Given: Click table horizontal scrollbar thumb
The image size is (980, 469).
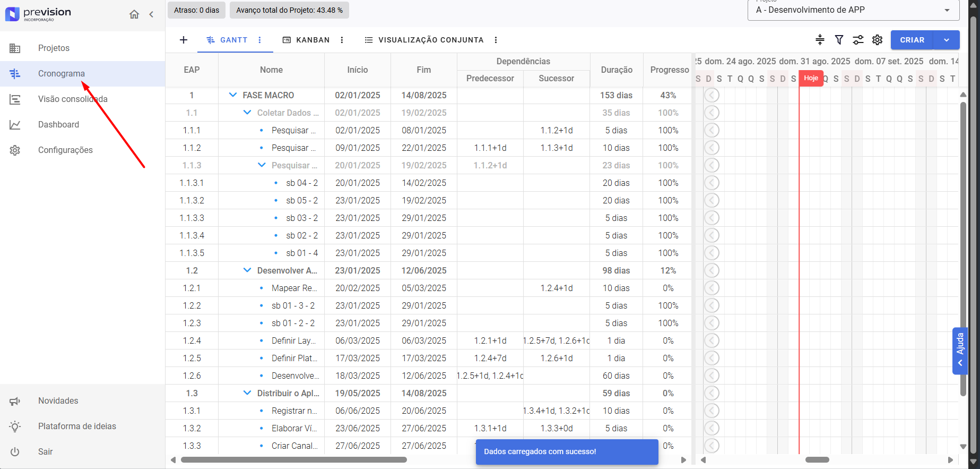Looking at the screenshot, I should pyautogui.click(x=294, y=460).
